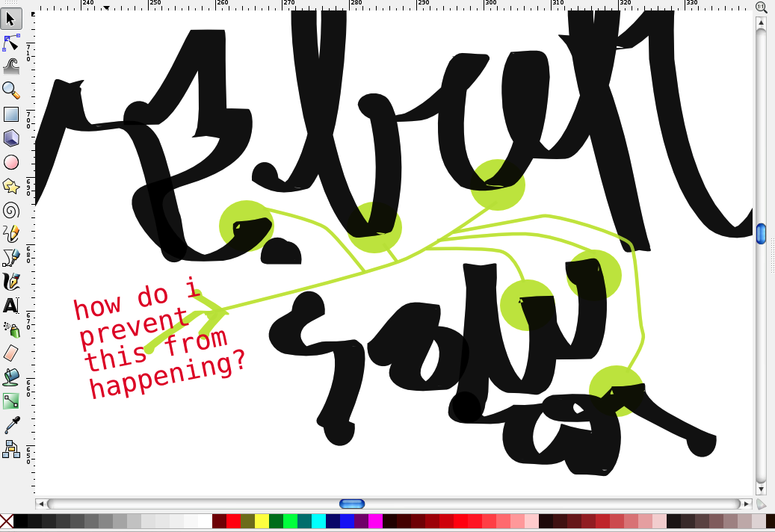
Task: Choose the Zoom magnifier tool
Action: pos(10,90)
